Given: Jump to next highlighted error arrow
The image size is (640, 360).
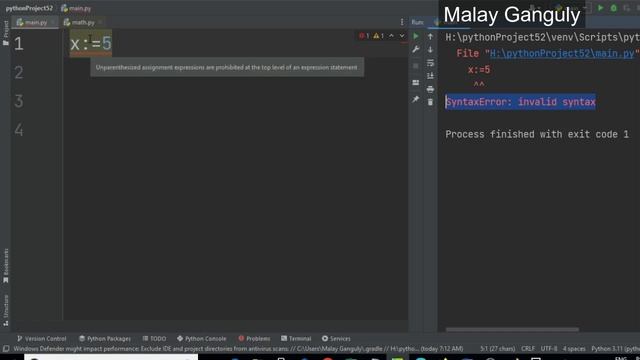Looking at the screenshot, I should [x=402, y=36].
